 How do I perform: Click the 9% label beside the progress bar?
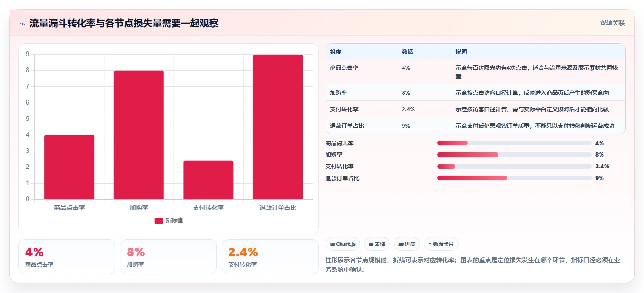(600, 178)
